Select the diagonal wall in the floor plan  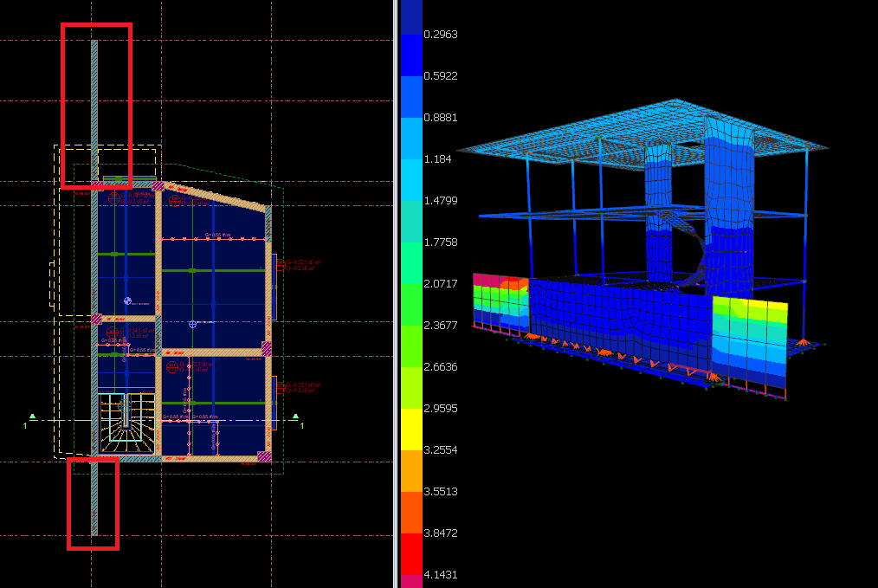pos(215,196)
